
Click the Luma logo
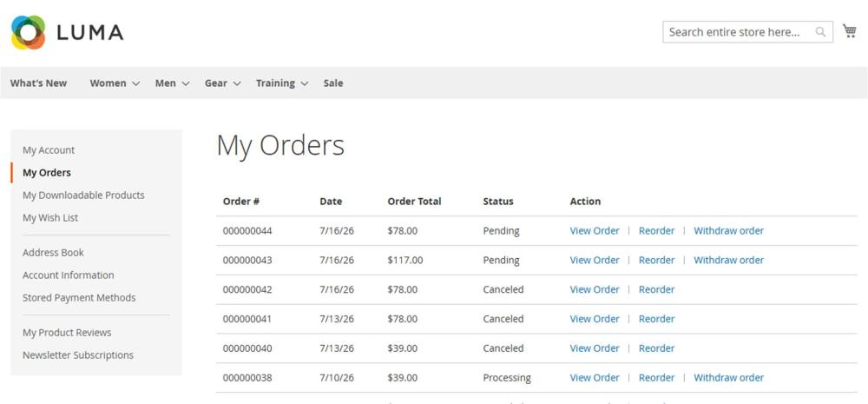click(67, 32)
